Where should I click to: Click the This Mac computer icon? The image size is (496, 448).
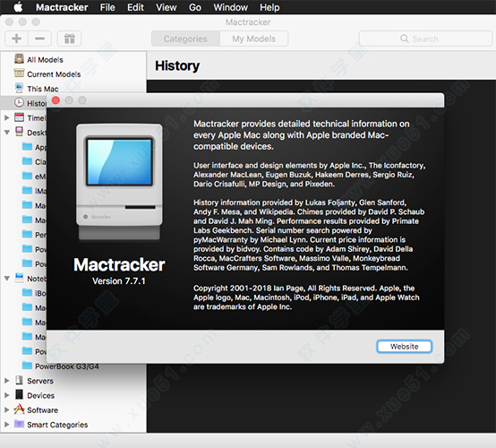[x=19, y=88]
